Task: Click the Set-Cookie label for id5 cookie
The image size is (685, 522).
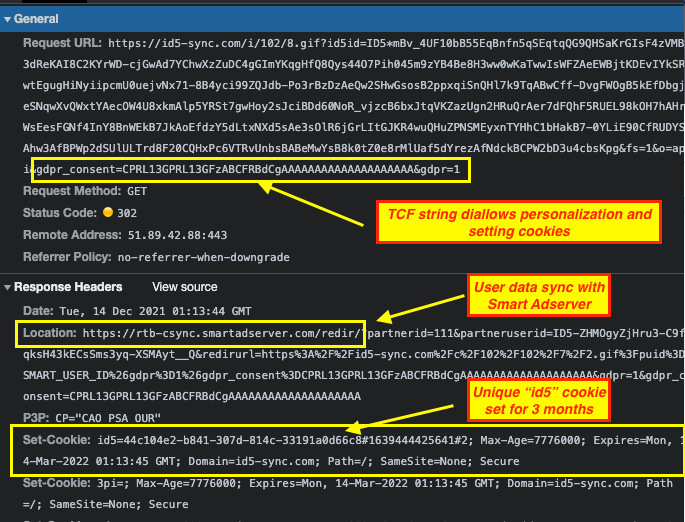Action: point(57,439)
